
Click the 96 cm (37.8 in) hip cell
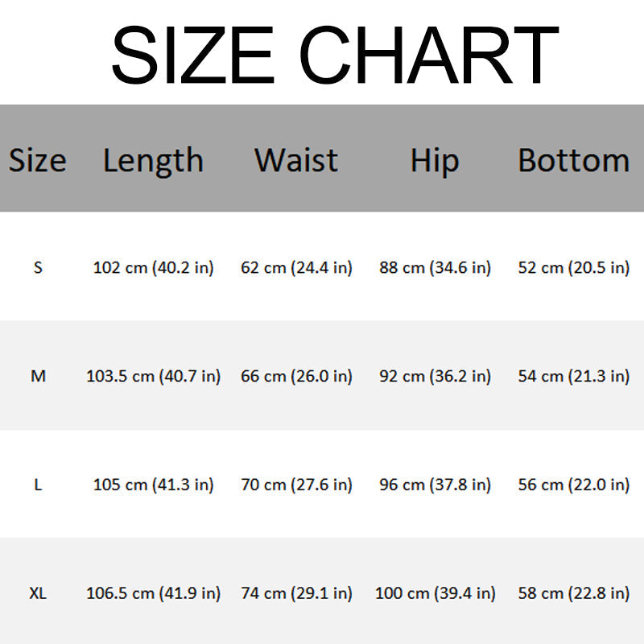pos(435,485)
